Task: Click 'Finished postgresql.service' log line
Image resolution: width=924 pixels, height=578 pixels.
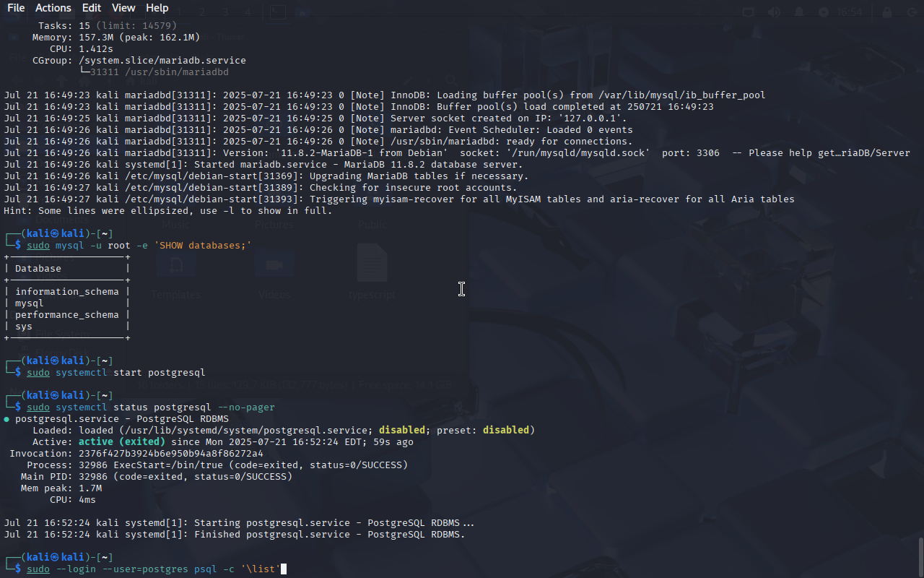Action: [330, 535]
